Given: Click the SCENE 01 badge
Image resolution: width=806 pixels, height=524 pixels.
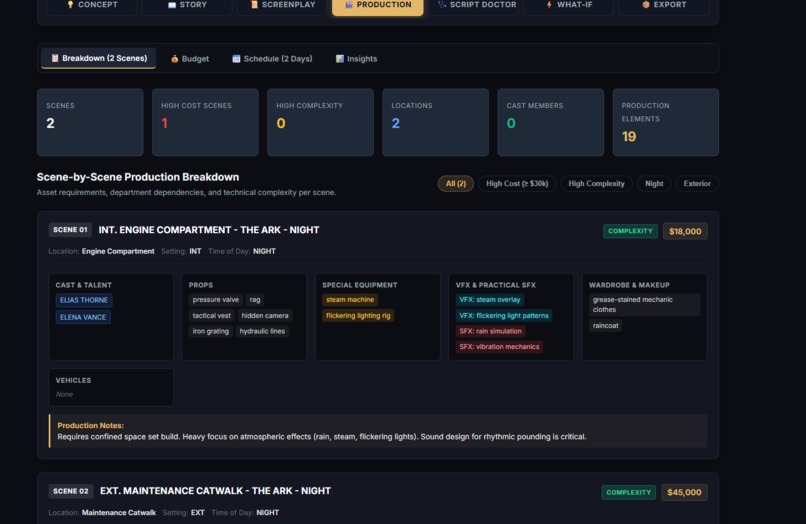Looking at the screenshot, I should click(x=70, y=230).
